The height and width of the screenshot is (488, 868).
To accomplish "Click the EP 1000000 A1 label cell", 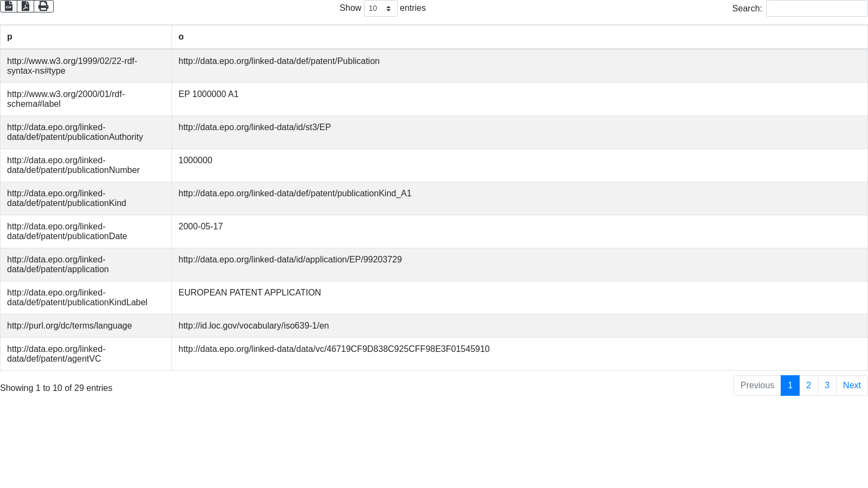I will (208, 94).
